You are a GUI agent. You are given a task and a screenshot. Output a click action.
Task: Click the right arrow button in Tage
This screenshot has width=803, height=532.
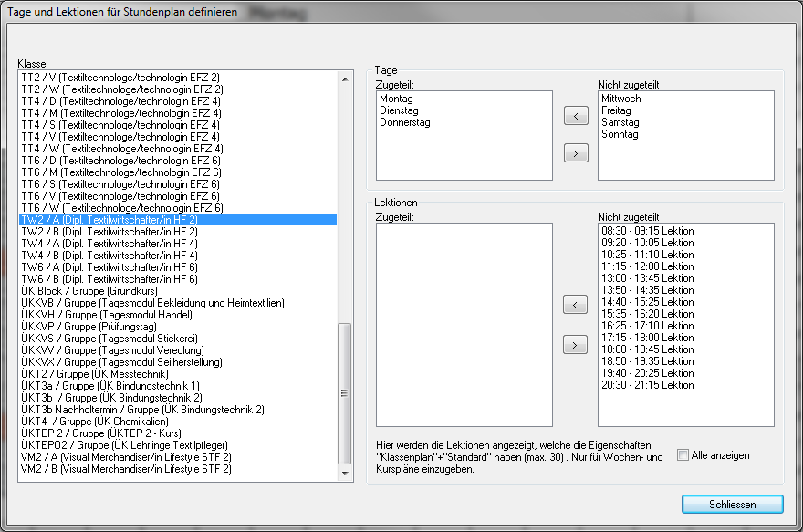point(576,152)
